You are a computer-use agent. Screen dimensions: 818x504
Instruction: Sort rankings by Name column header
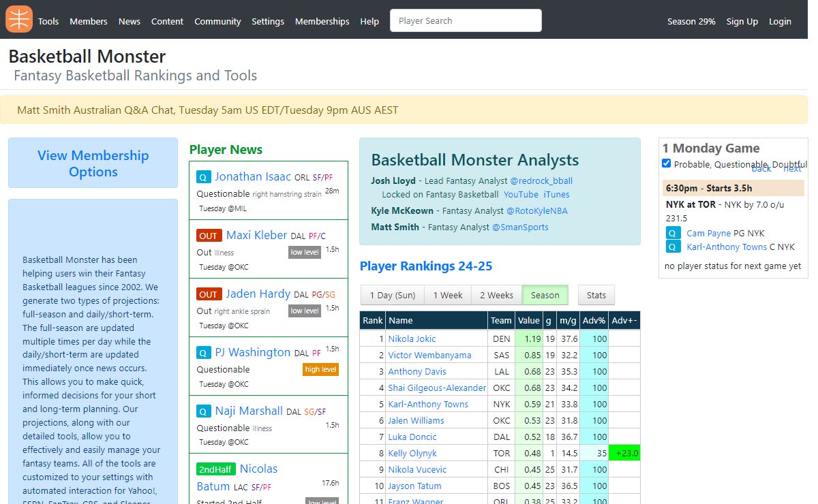[x=436, y=320]
